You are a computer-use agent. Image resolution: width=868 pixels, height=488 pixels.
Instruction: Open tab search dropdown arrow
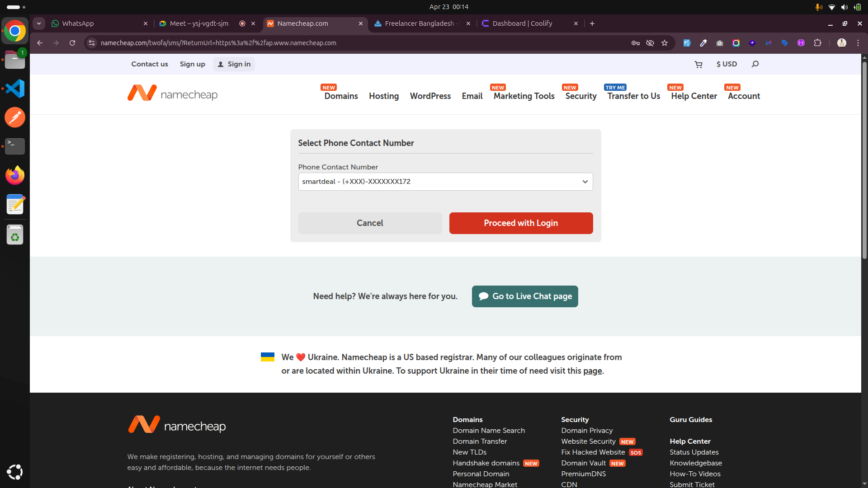(39, 23)
